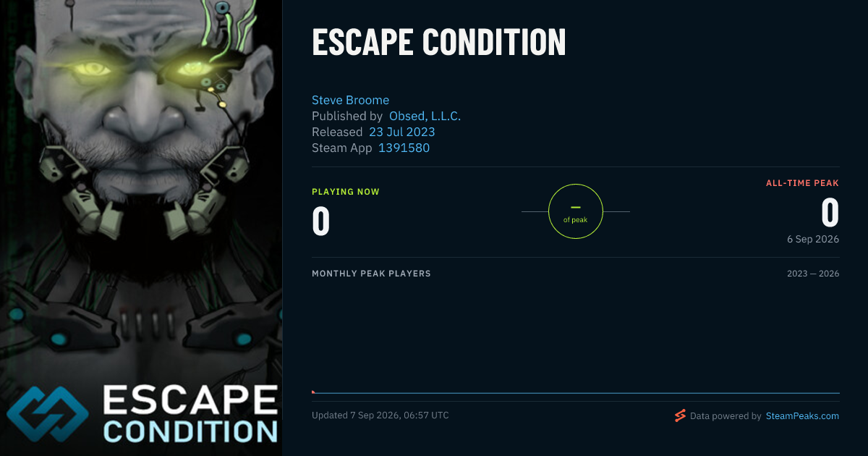Click the game cover art thumbnail

(141, 228)
